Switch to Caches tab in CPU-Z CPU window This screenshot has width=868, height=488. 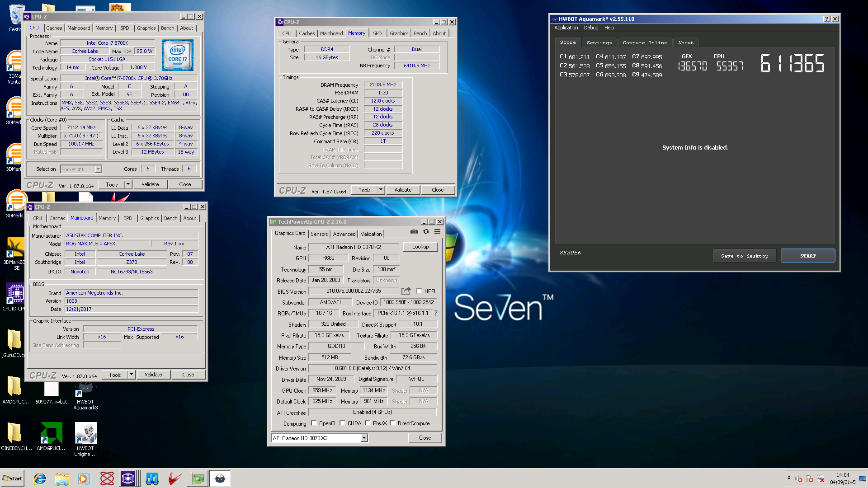[54, 28]
